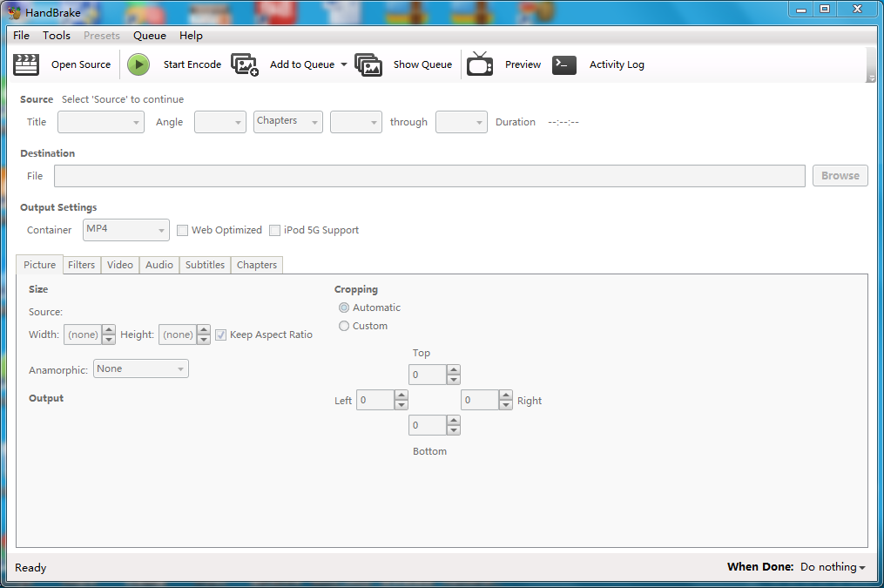Click the Open Source clapperboard icon
The height and width of the screenshot is (588, 884).
point(26,64)
